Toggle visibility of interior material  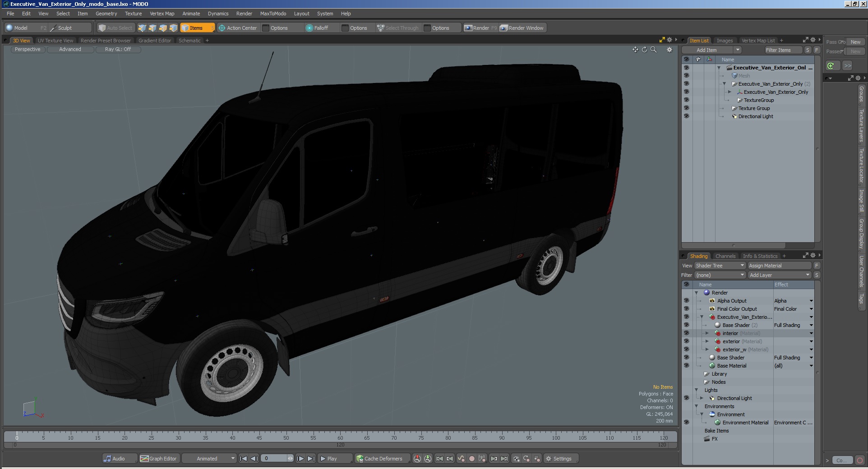click(x=686, y=333)
